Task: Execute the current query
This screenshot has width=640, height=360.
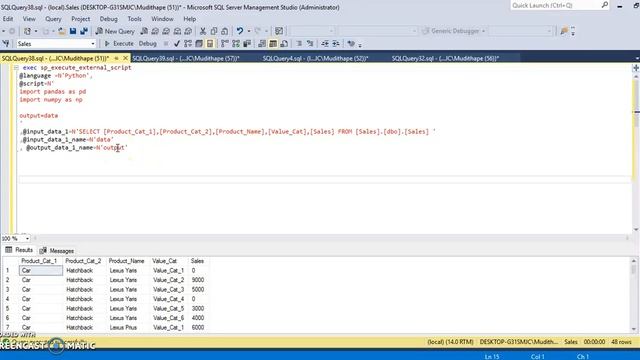Action: coord(119,44)
